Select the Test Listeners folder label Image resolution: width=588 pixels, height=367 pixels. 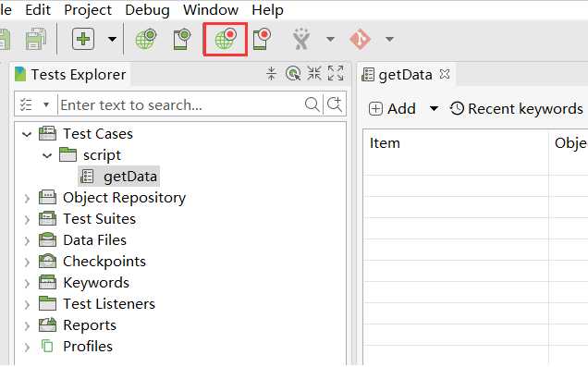[x=109, y=304]
